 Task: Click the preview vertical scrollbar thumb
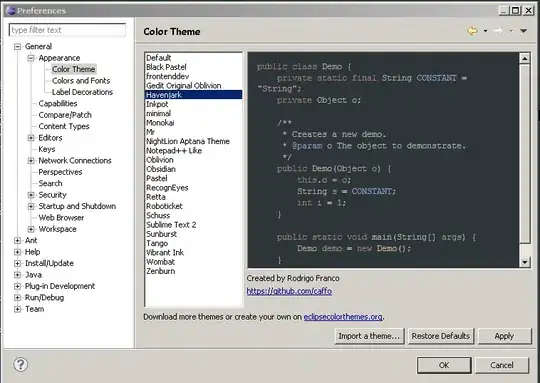coord(524,154)
